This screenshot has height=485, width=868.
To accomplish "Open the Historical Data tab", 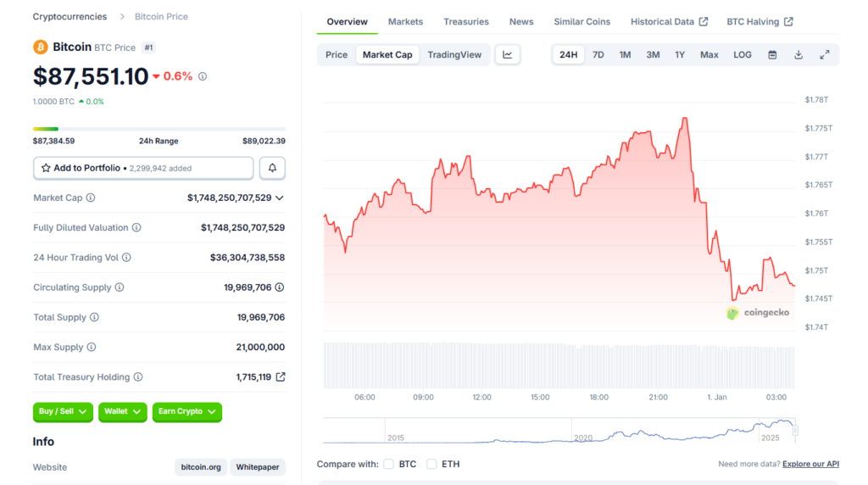I will (x=669, y=22).
